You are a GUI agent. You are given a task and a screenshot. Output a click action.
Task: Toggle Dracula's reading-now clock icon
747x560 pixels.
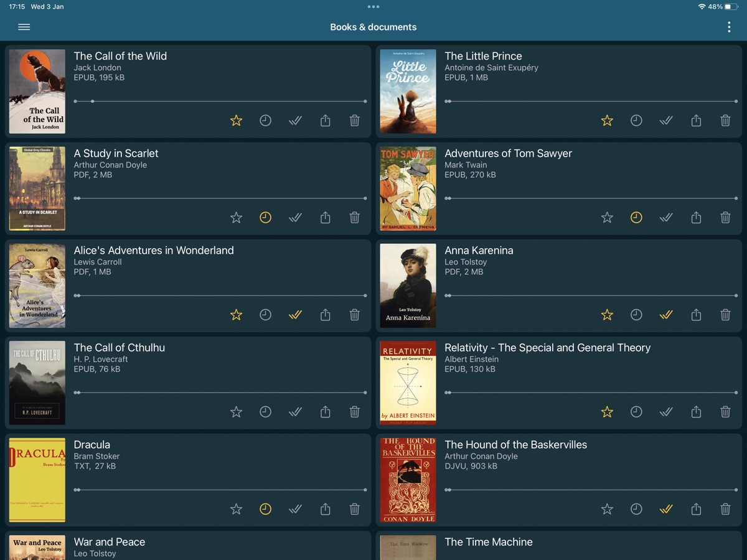point(265,509)
